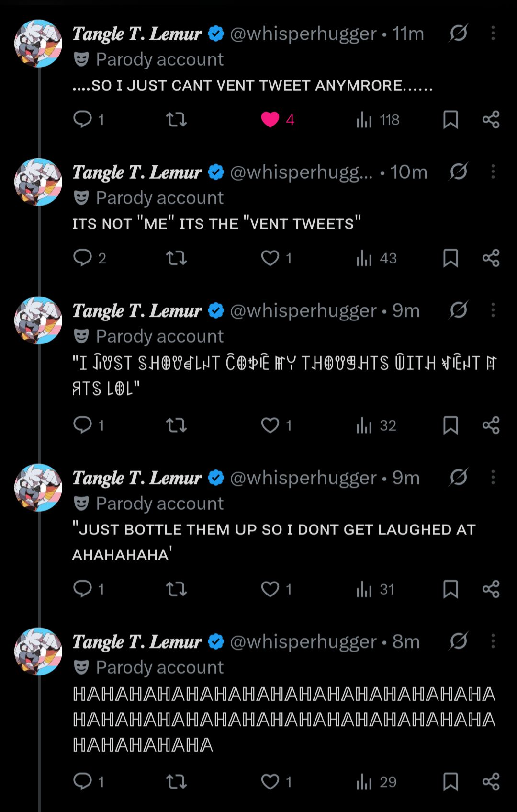View analytics showing 29 views
517x812 pixels.
(376, 782)
